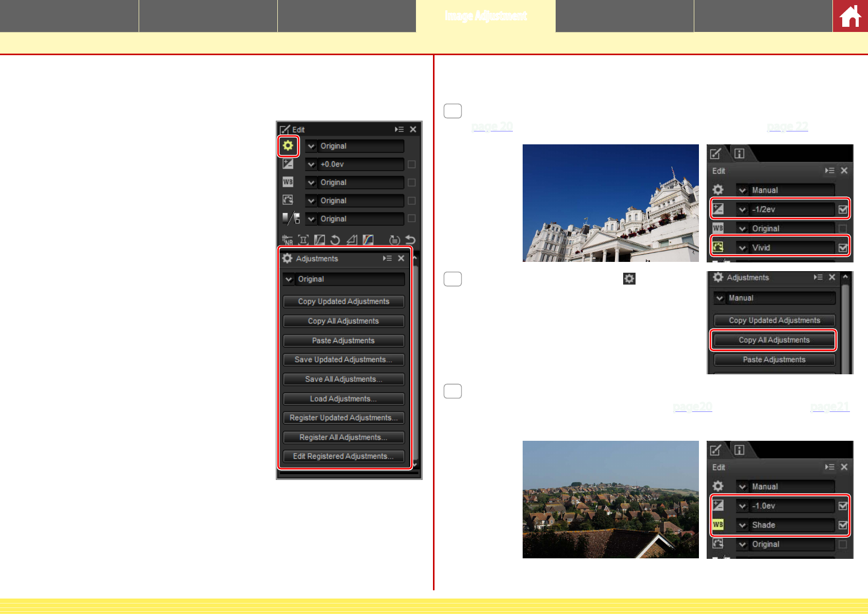Select the Edit brush tab above the Vivid panel
This screenshot has width=868, height=614.
716,153
